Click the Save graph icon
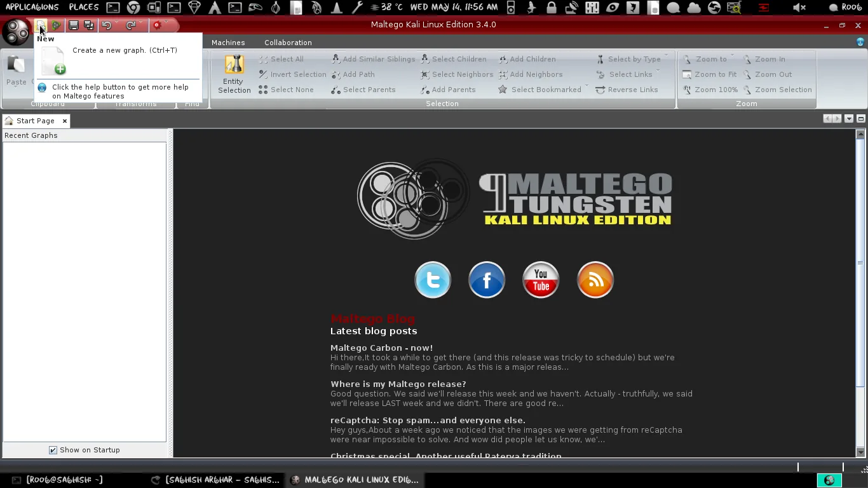Viewport: 868px width, 488px height. point(74,25)
